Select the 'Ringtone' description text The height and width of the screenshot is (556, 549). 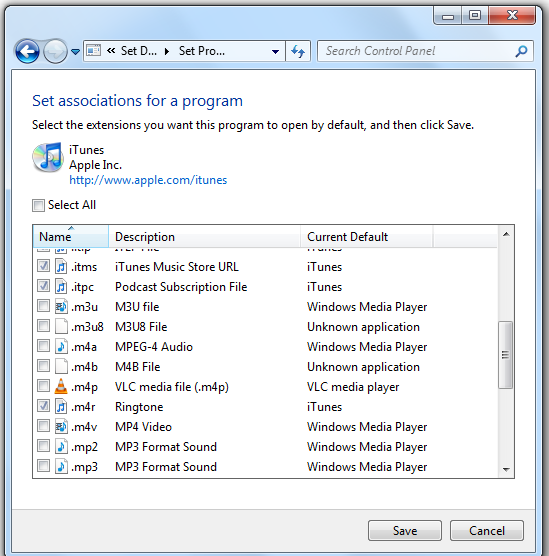(x=139, y=407)
